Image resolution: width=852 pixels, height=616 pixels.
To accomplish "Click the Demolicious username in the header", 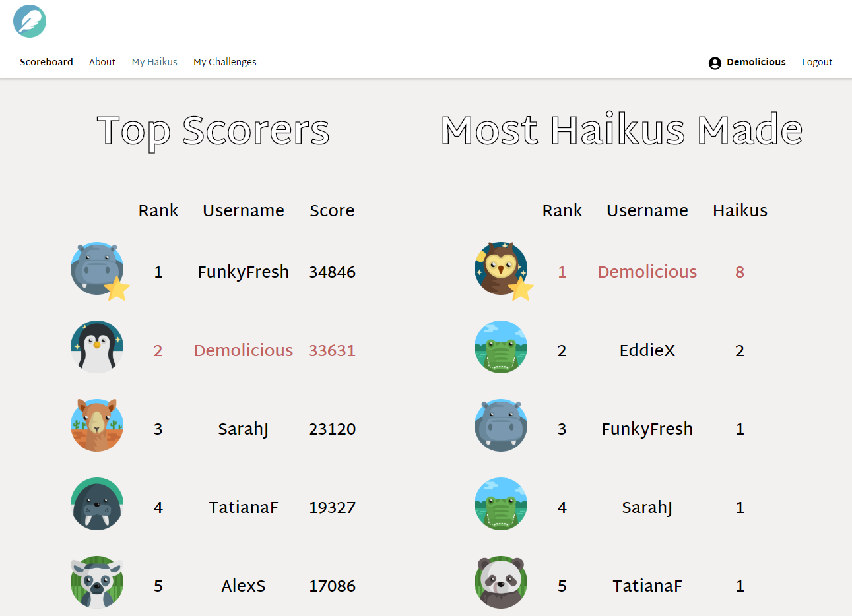I will pyautogui.click(x=756, y=62).
